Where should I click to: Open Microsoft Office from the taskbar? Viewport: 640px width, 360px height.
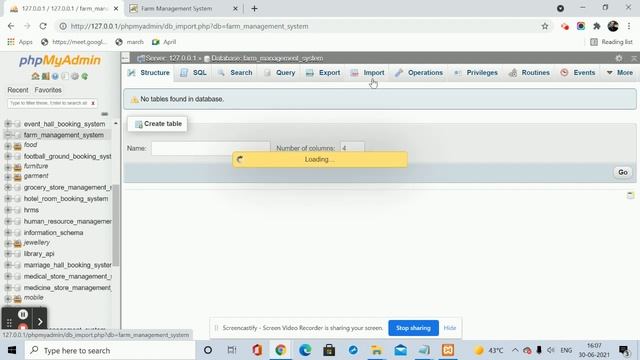[x=257, y=350]
